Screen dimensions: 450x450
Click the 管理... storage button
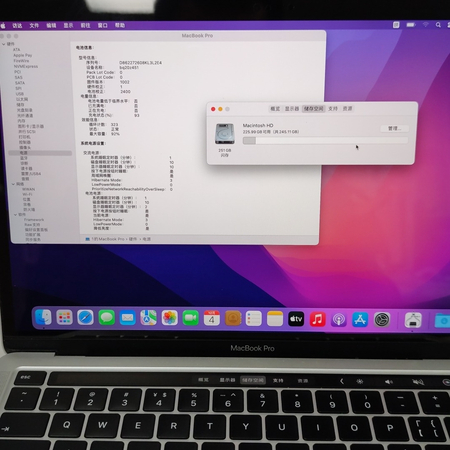point(394,128)
